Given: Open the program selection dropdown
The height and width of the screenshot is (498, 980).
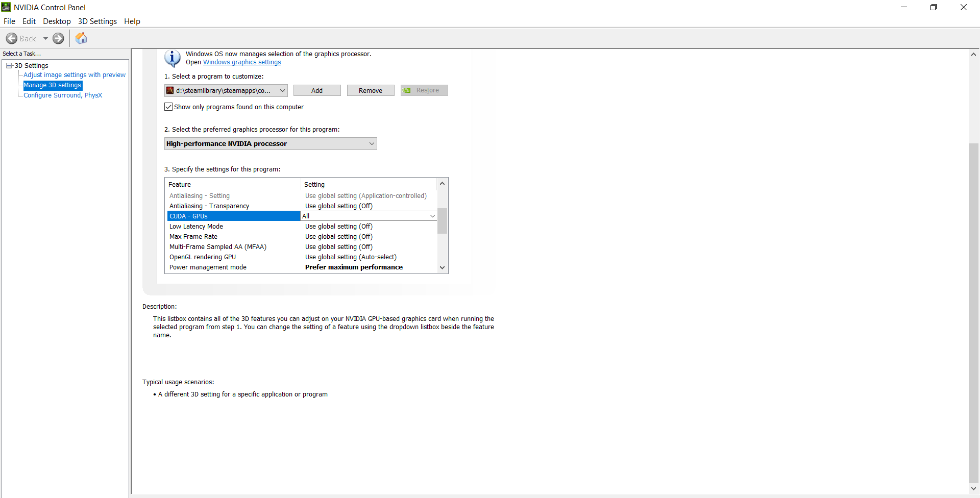Looking at the screenshot, I should coord(226,90).
